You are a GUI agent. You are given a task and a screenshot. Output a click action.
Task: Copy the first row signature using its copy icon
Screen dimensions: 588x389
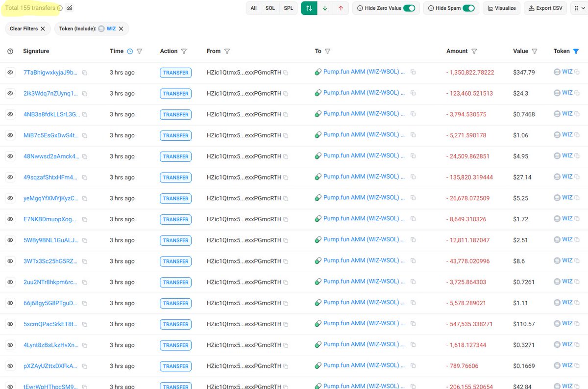tap(84, 72)
